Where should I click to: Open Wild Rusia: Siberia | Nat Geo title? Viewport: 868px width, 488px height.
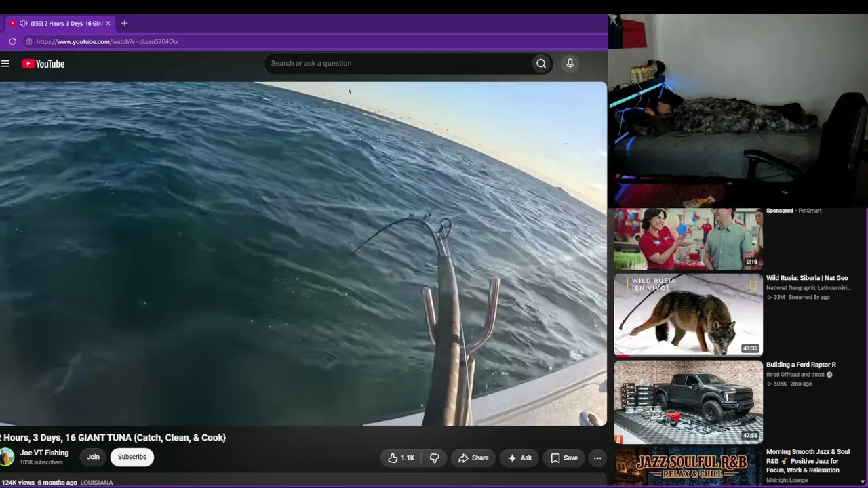tap(807, 278)
